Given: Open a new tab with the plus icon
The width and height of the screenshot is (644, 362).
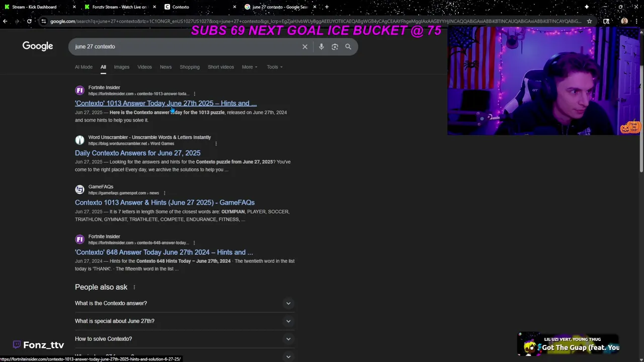Looking at the screenshot, I should 327,7.
